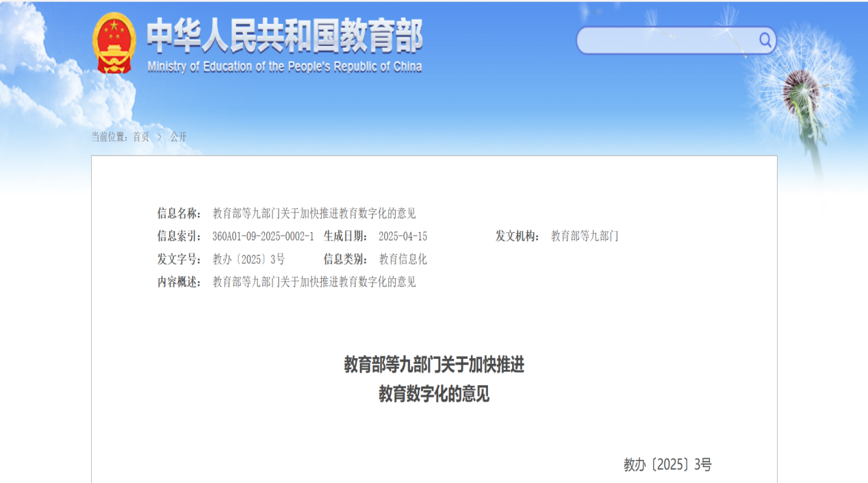Open the 公开 breadcrumb link
This screenshot has height=483, width=868.
(179, 137)
